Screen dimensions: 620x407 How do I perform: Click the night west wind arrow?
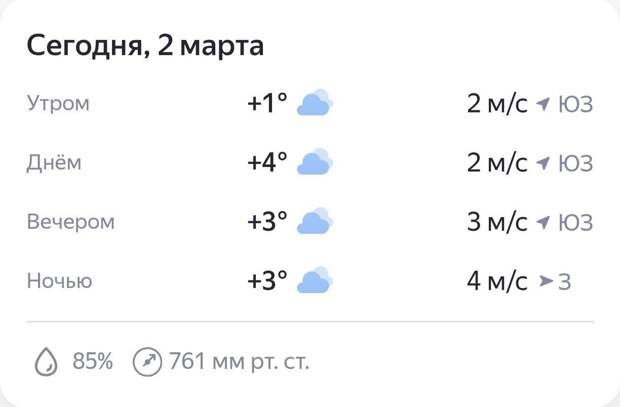pyautogui.click(x=545, y=282)
